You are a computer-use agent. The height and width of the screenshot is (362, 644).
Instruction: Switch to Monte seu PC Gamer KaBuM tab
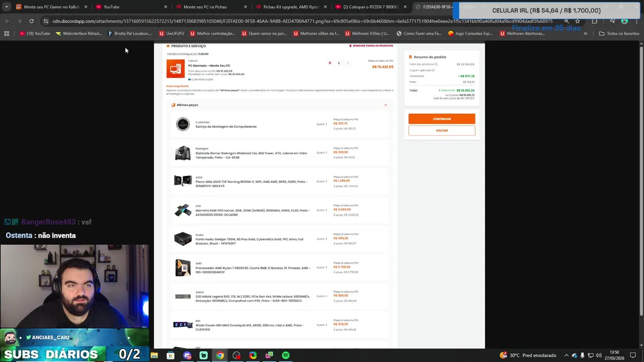click(x=52, y=7)
